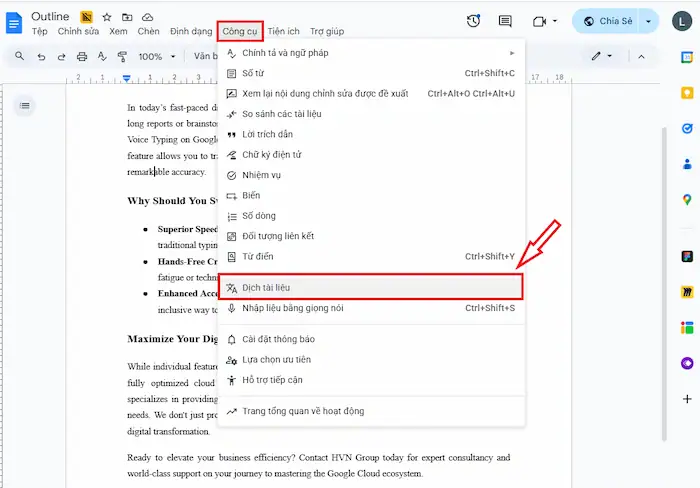This screenshot has width=700, height=488.
Task: Open the zoom 100% dropdown
Action: pos(155,57)
